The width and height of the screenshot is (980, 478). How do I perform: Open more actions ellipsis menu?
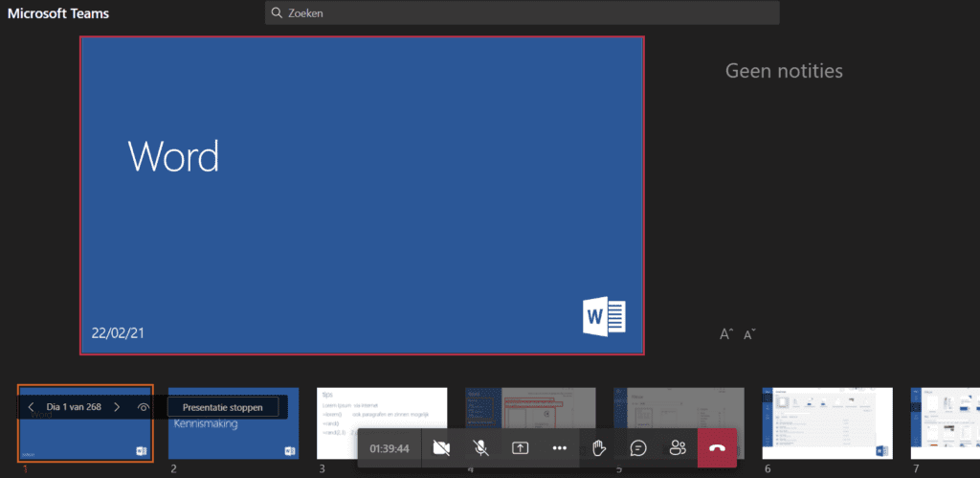tap(559, 448)
